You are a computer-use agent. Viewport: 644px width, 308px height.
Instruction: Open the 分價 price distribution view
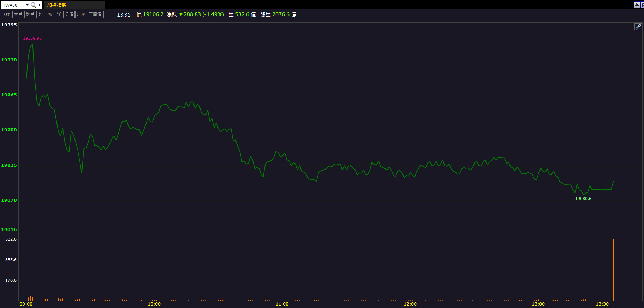pos(69,14)
